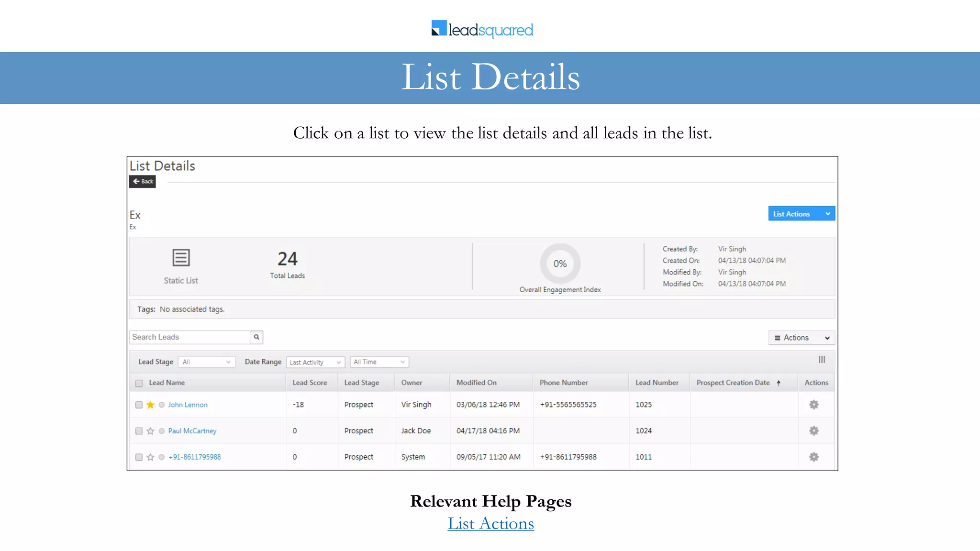Click the phone number +91-5565565525
The height and width of the screenshot is (551, 980).
pyautogui.click(x=568, y=405)
